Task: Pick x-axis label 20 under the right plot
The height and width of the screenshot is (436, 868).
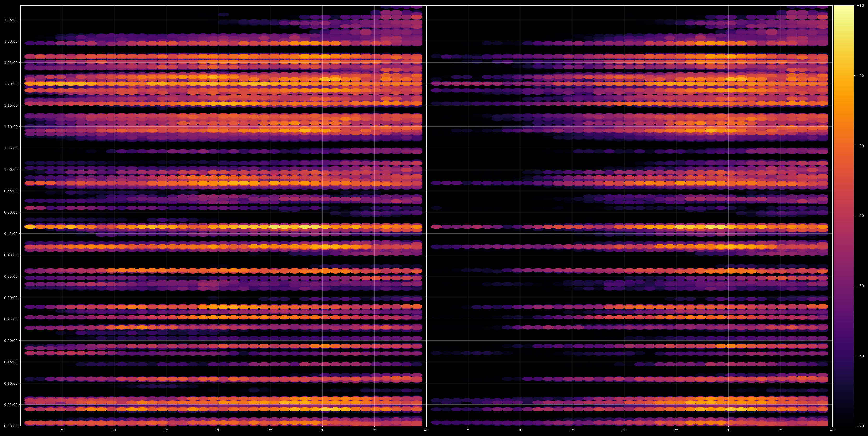Action: (624, 430)
